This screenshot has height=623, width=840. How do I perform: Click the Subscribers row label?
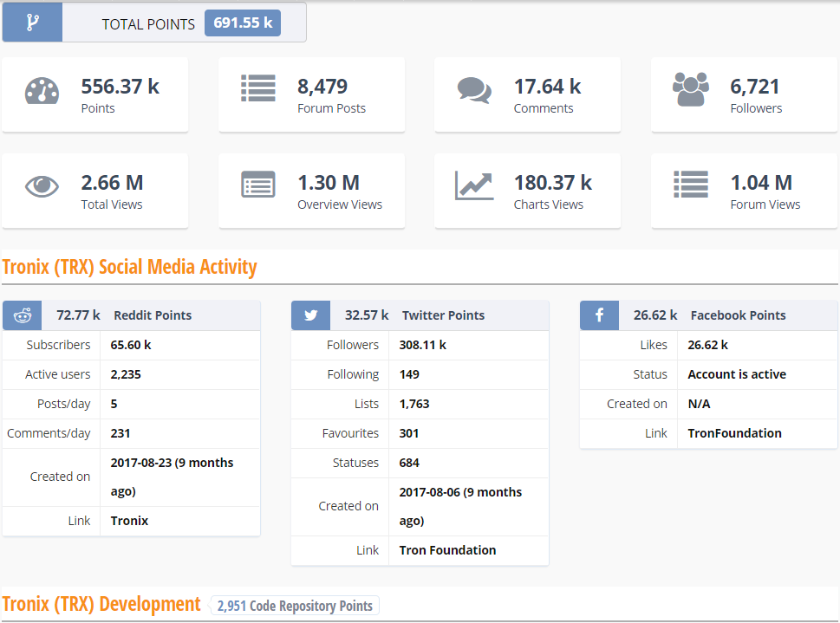58,345
